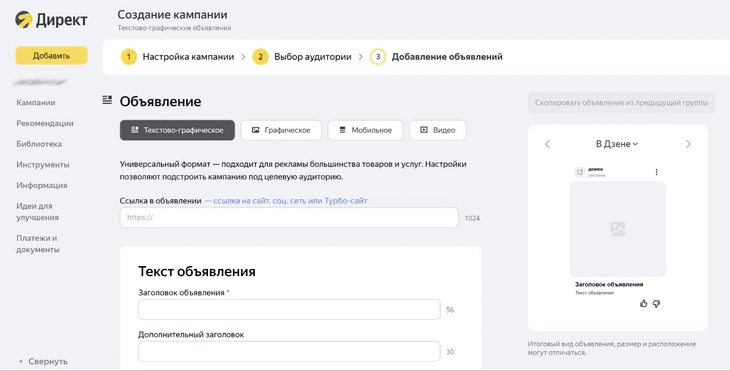
Task: Click the image placeholder icon in preview
Action: [x=618, y=229]
